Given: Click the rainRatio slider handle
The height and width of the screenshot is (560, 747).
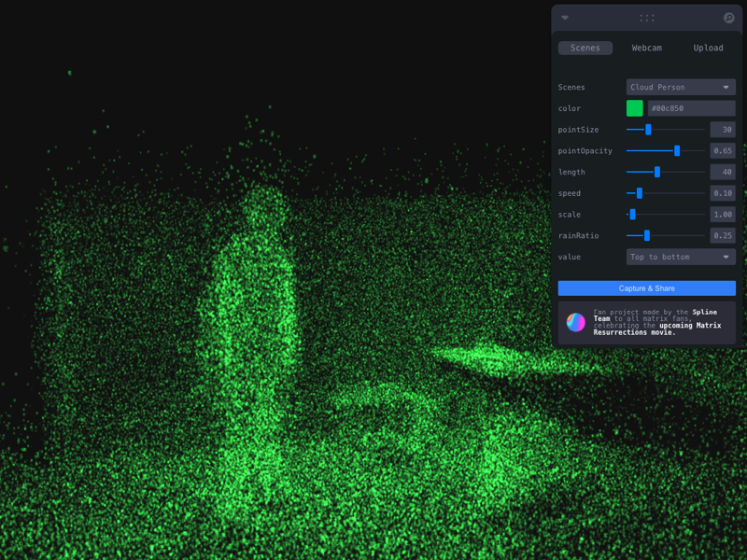Looking at the screenshot, I should tap(646, 235).
